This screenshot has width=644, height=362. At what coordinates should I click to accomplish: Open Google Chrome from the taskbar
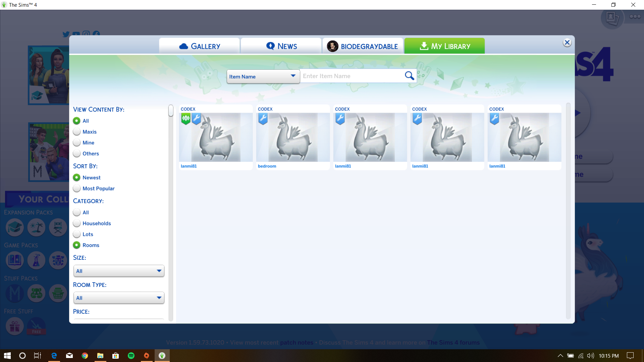85,356
